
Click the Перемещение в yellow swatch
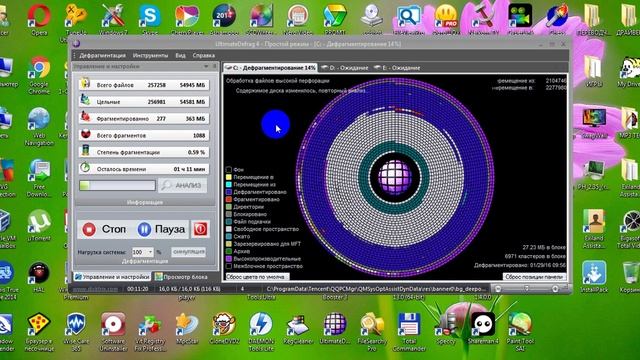coord(229,177)
